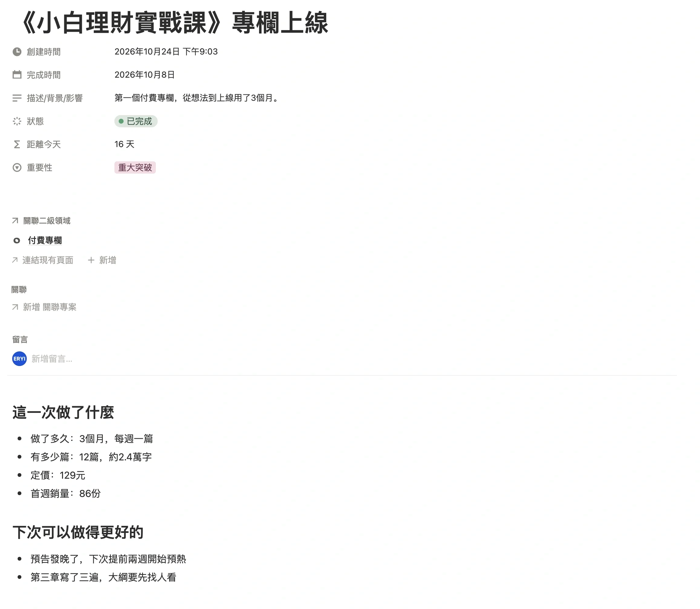Click the arrow icon beside 關聯二級領域

click(15, 221)
